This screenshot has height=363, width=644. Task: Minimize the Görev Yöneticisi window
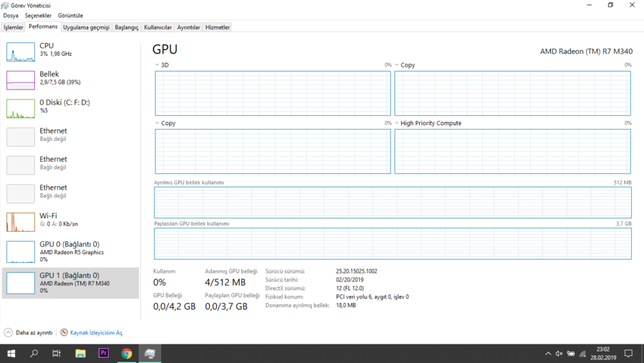[x=590, y=5]
